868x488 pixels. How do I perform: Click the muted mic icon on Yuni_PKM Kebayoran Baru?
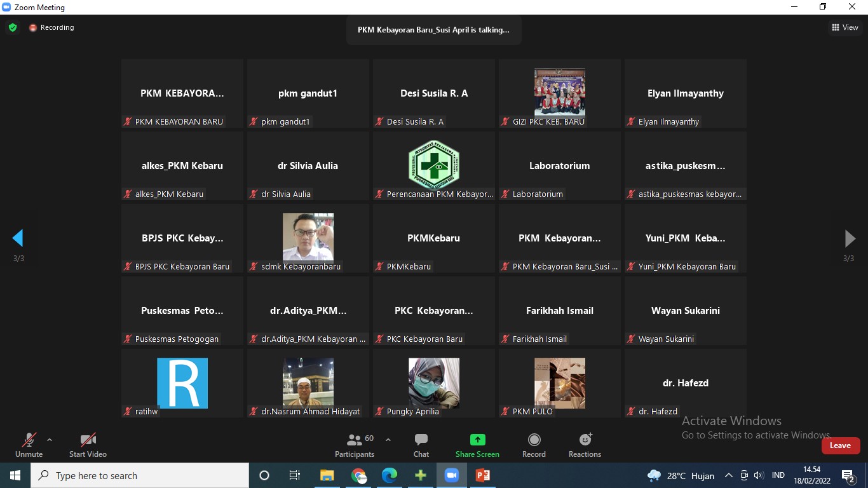[632, 266]
